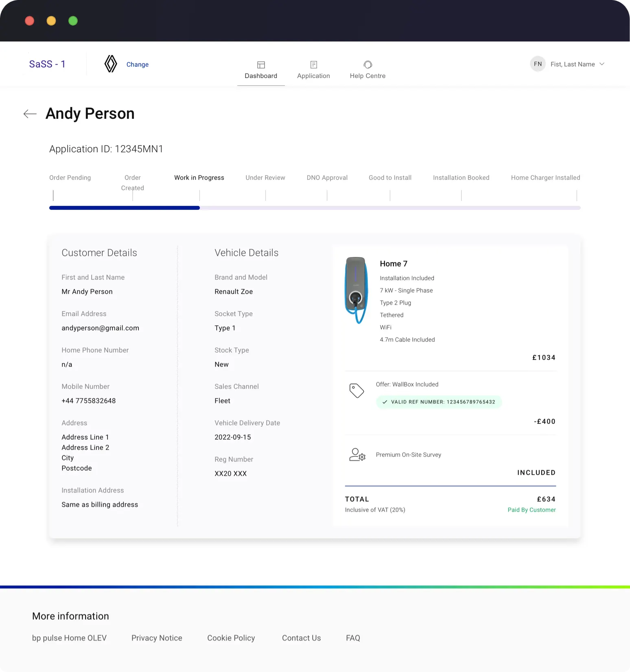
Task: Click the More information footer heading
Action: pyautogui.click(x=70, y=616)
